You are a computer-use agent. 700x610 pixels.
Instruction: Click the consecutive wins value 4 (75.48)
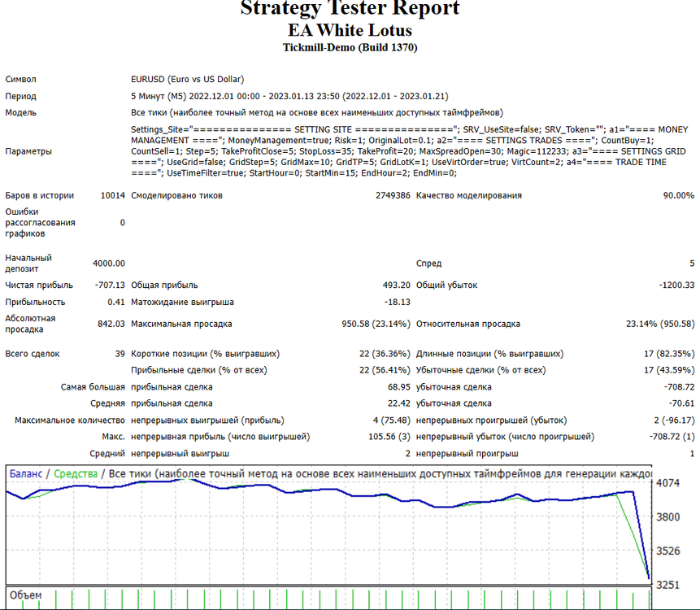point(392,420)
